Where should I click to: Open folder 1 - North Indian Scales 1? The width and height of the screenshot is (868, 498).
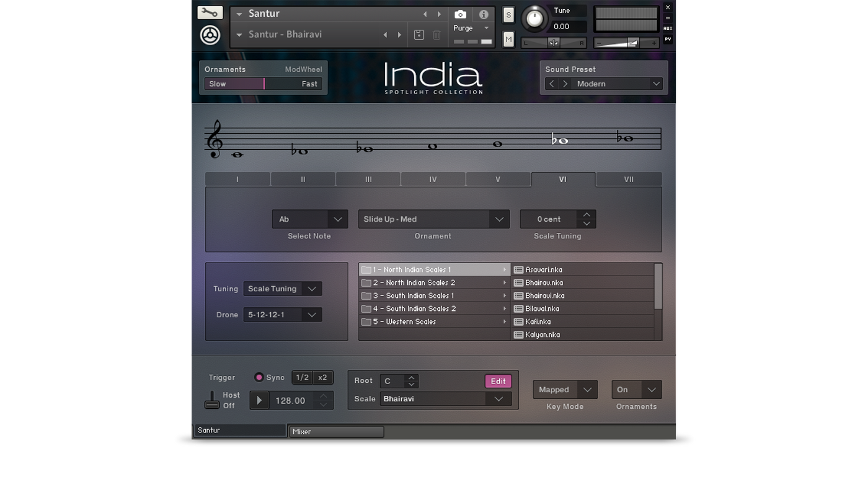(x=434, y=270)
